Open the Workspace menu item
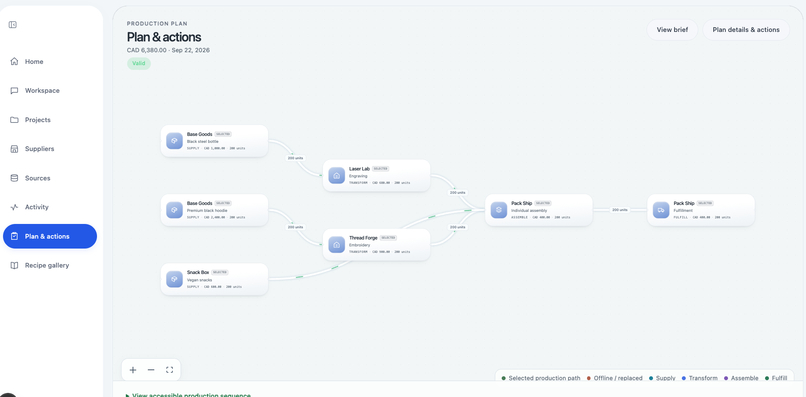Image resolution: width=806 pixels, height=397 pixels. [50, 91]
